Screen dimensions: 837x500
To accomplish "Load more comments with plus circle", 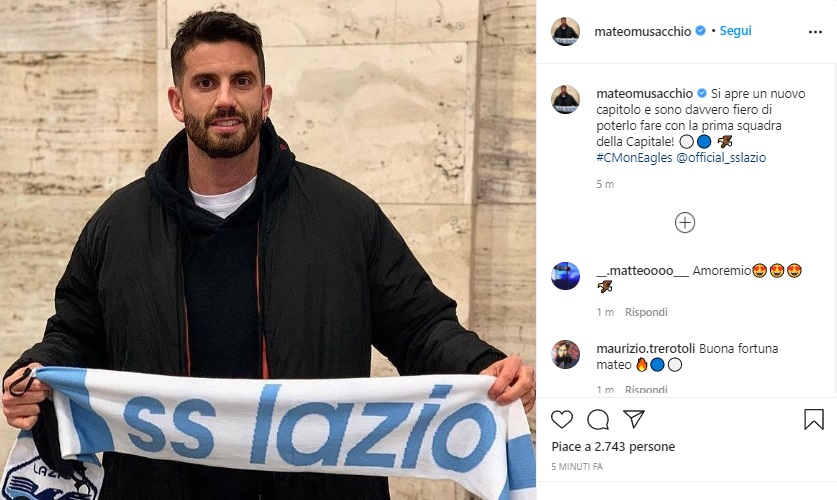I will [685, 223].
